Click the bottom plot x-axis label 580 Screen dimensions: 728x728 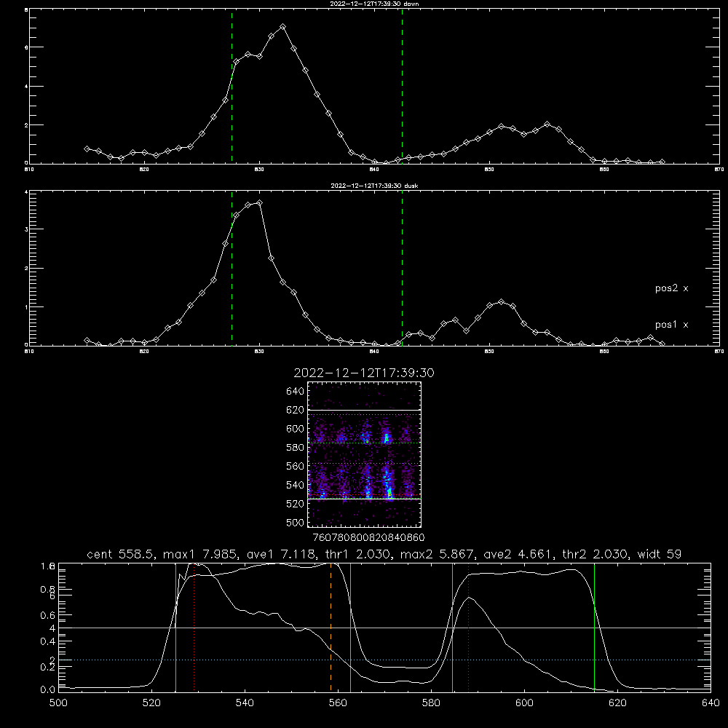(431, 703)
